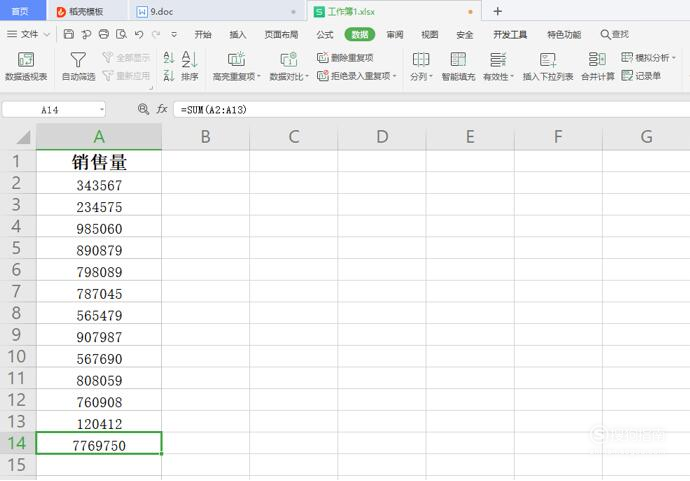This screenshot has width=690, height=481.
Task: Expand 高亮重复项 dropdown arrow
Action: pos(259,77)
